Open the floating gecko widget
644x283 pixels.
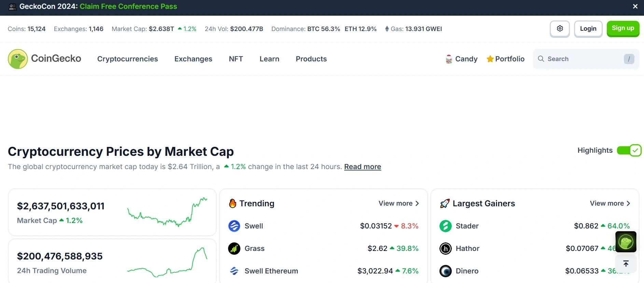click(x=626, y=242)
